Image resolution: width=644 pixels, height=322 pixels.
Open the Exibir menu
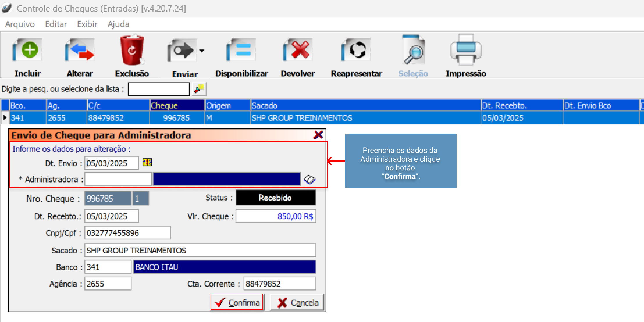[87, 24]
